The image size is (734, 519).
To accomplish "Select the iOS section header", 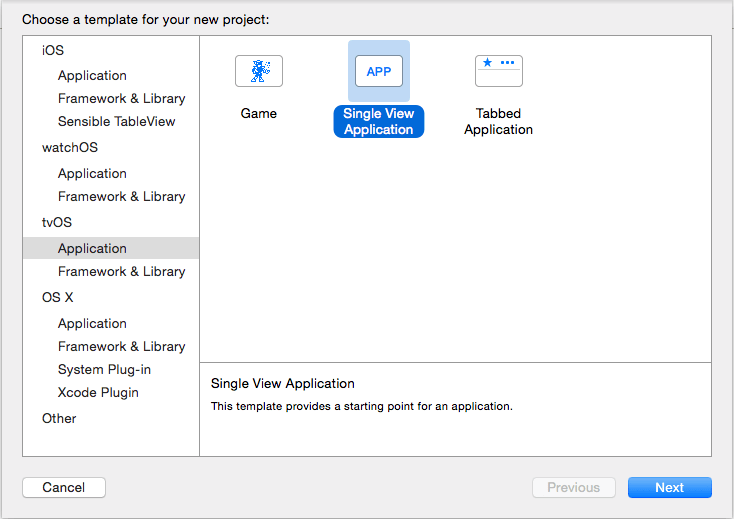I will tap(53, 50).
